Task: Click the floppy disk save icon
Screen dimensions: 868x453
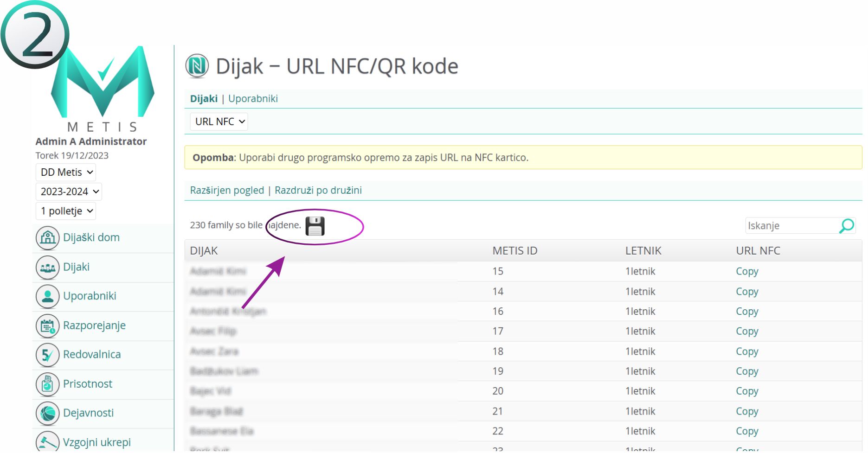Action: coord(315,226)
